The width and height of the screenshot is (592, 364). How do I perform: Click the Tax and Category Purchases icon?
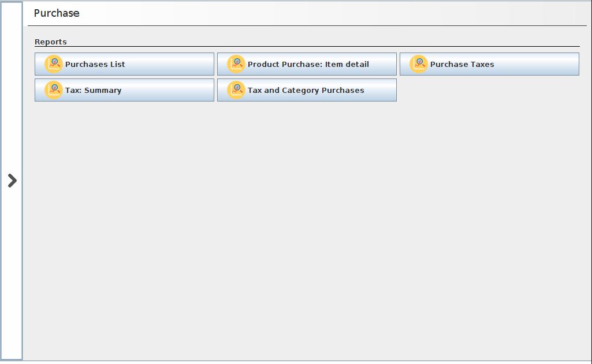point(236,90)
